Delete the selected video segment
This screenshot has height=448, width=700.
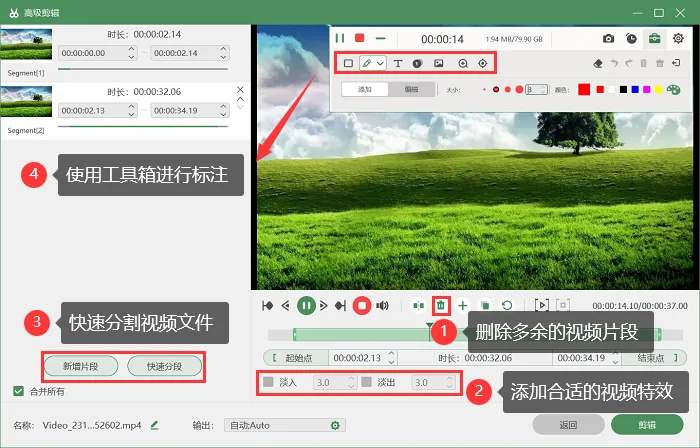tap(441, 306)
